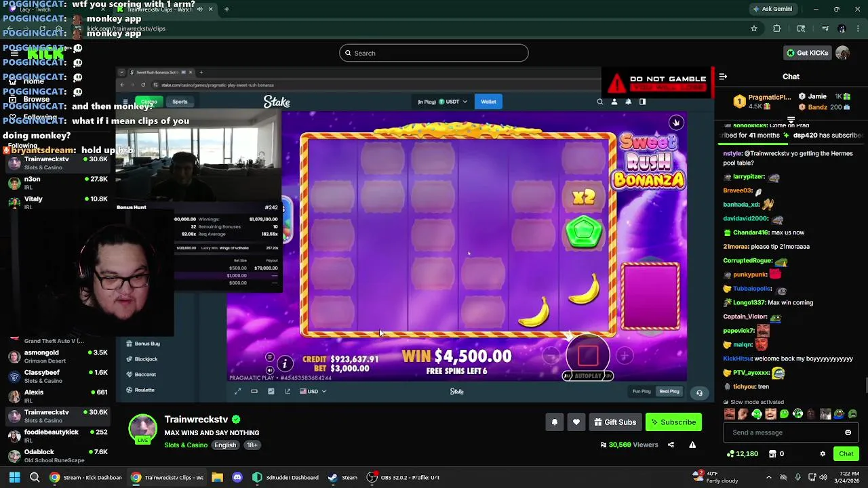Image resolution: width=868 pixels, height=488 pixels.
Task: Open the emoji picker in chat
Action: click(x=848, y=432)
